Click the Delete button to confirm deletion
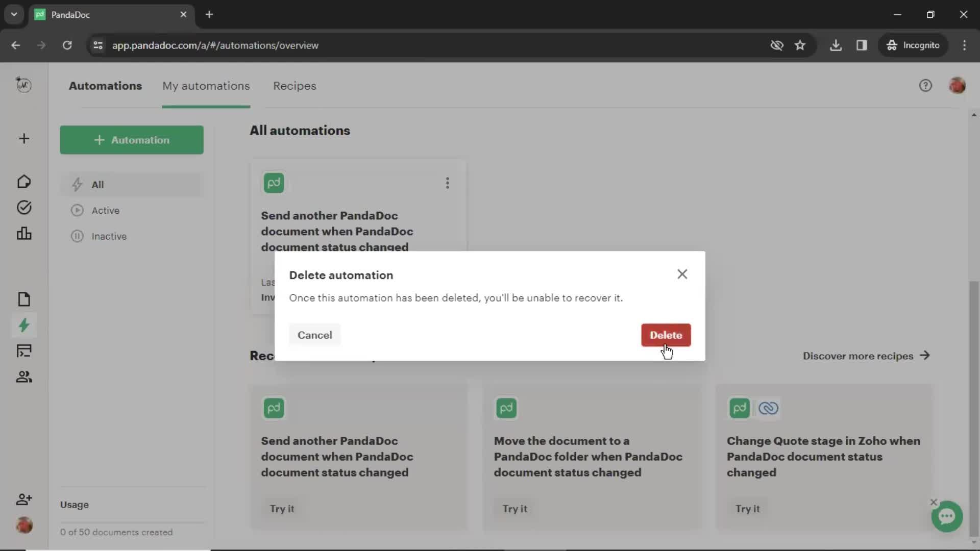The image size is (980, 551). click(666, 335)
